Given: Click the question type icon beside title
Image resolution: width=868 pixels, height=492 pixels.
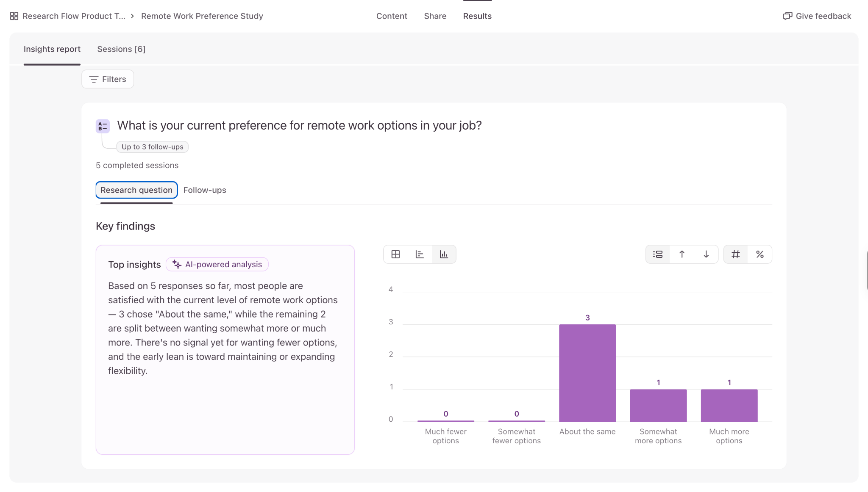Looking at the screenshot, I should [x=103, y=126].
